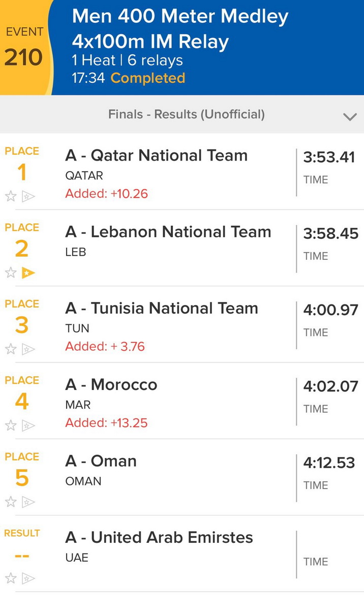The height and width of the screenshot is (610, 364).
Task: Star the Morocco relay result
Action: pyautogui.click(x=11, y=425)
